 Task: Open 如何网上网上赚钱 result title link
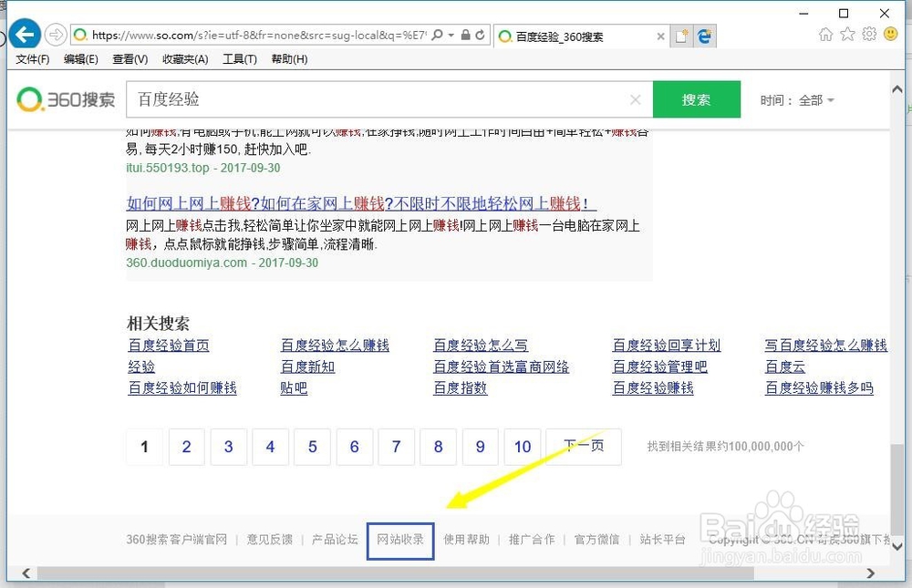(361, 203)
